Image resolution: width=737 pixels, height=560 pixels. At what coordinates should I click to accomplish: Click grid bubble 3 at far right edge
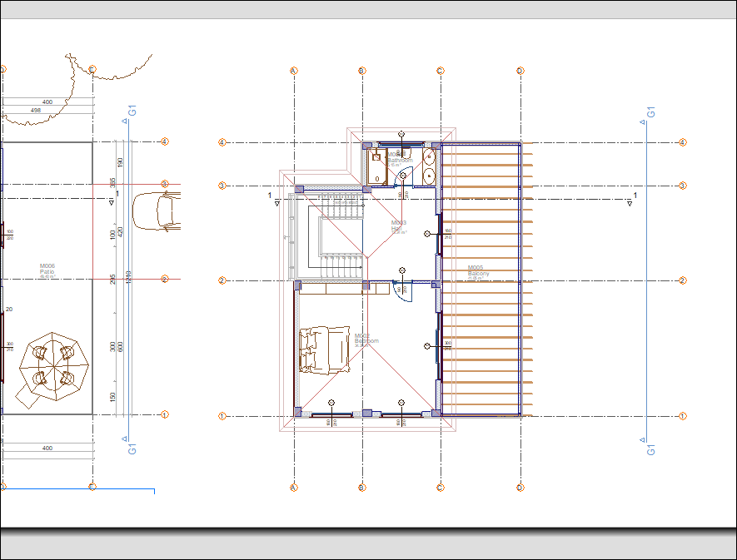pyautogui.click(x=683, y=186)
